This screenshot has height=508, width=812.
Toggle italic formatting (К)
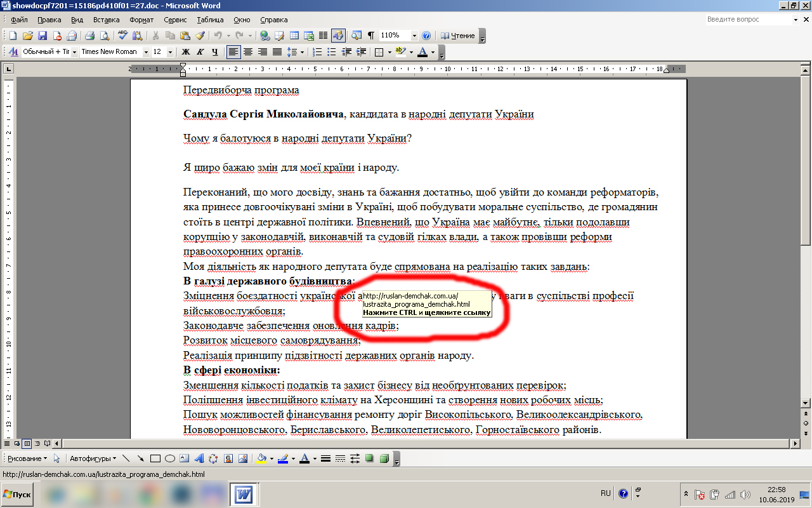click(200, 52)
